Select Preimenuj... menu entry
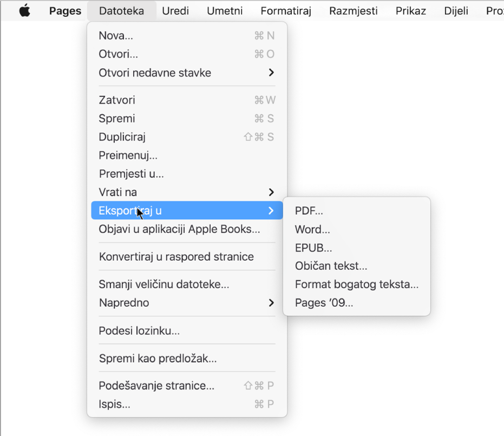Screen dimensions: 504x436 pyautogui.click(x=187, y=155)
